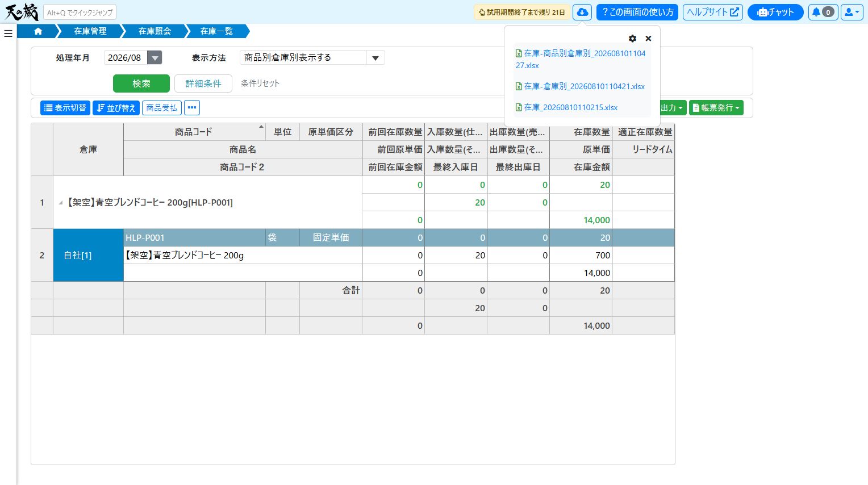
Task: Open file 在庫-商品別倉庫別_20260810110427.xlsx
Action: tap(581, 59)
